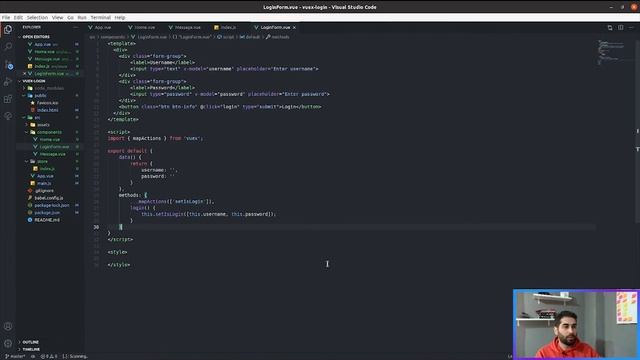Split the editor with split icon
Viewport: 640px width, 360px height.
[620, 28]
